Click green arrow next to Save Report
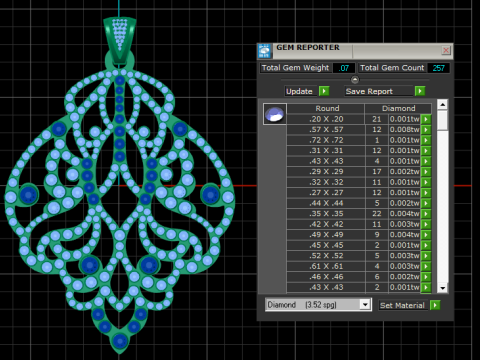The width and height of the screenshot is (480, 360). [420, 91]
